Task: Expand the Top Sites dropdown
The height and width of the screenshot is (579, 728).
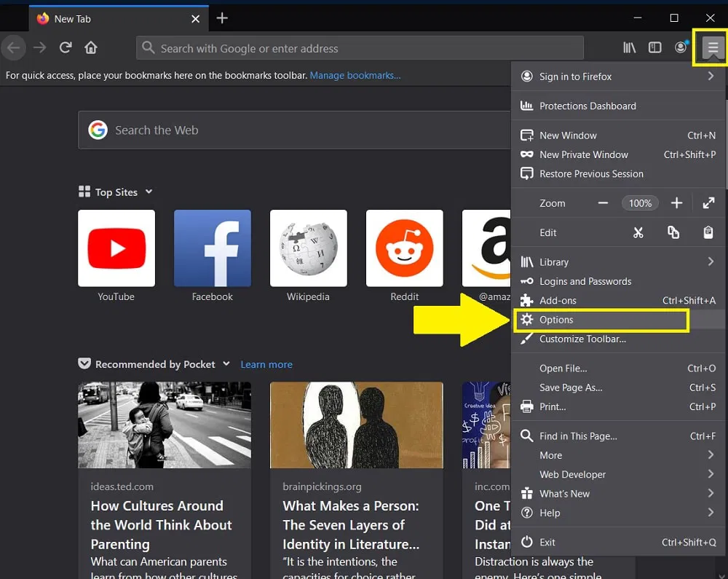Action: pos(149,192)
